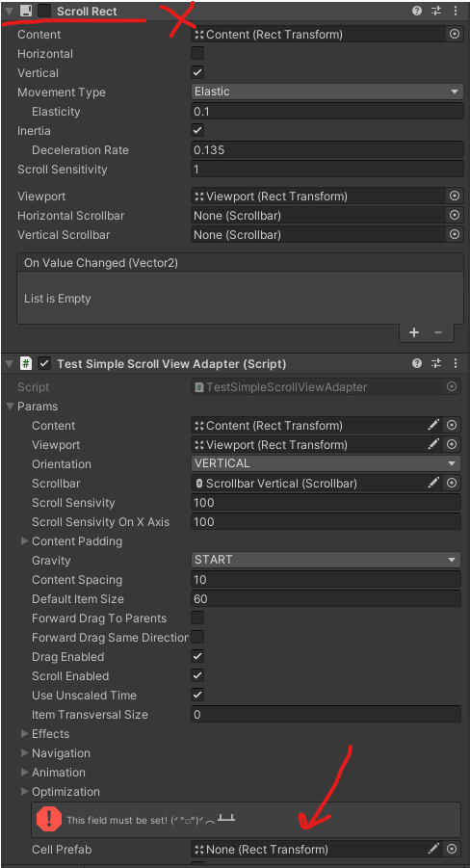
Task: Expand the Content Padding foldout
Action: [x=24, y=540]
